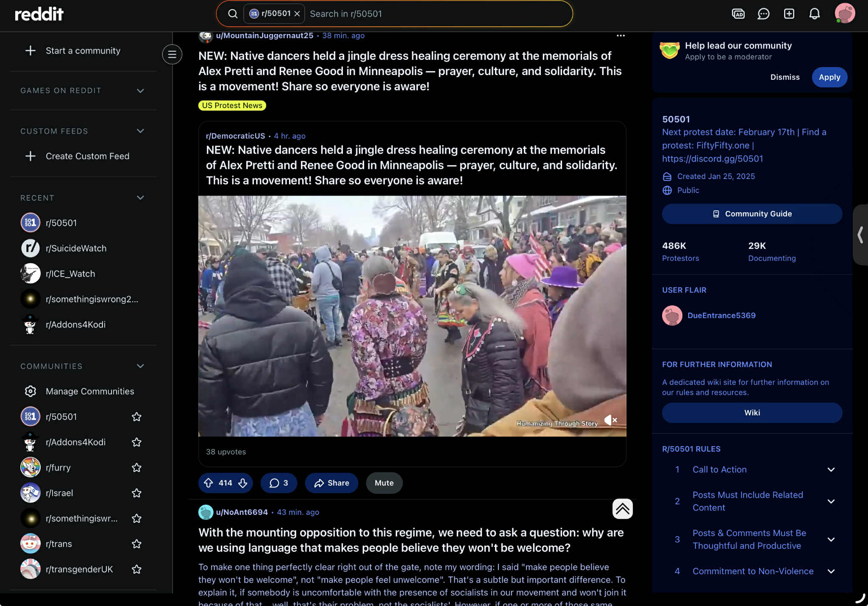Expand the Games on Reddit section
868x606 pixels.
coord(140,91)
